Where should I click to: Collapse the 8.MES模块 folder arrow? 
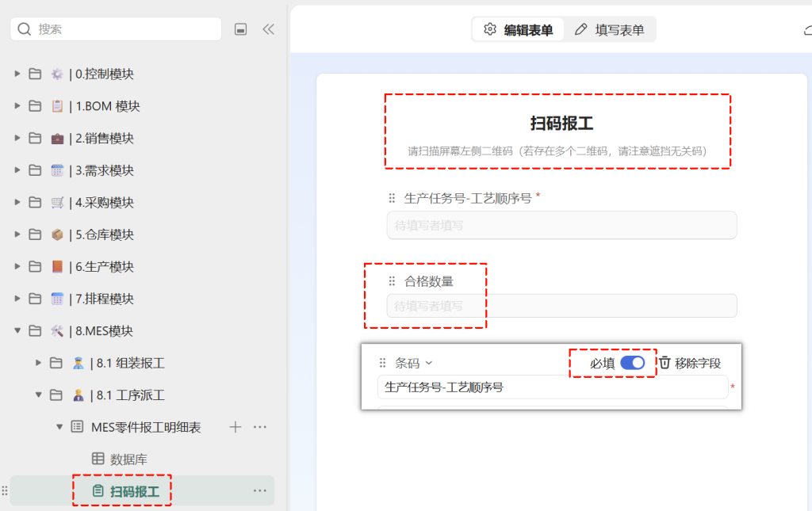point(17,330)
